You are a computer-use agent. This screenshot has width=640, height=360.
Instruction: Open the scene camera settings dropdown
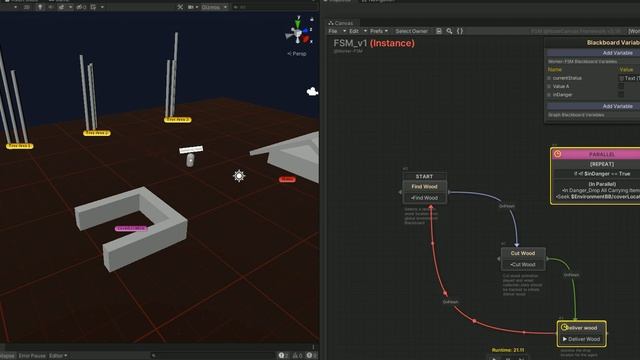click(x=193, y=7)
